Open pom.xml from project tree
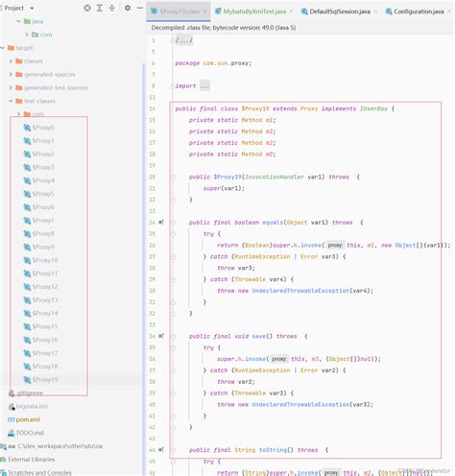Image resolution: width=455 pixels, height=476 pixels. 24,419
